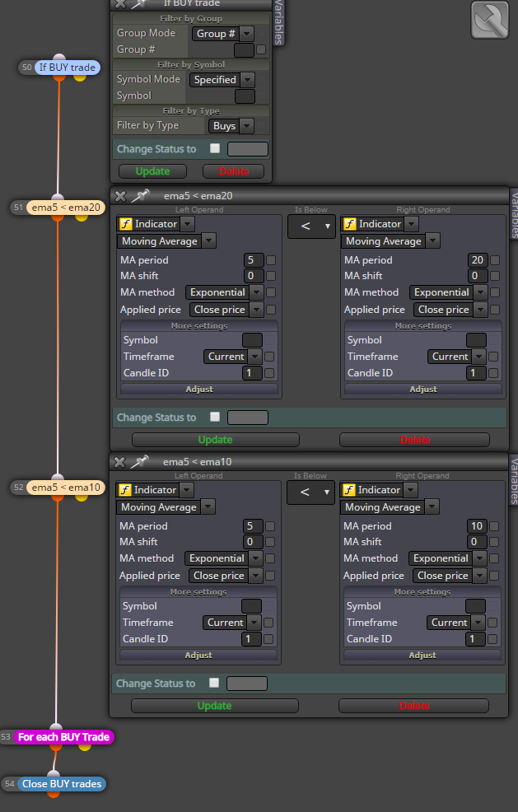
Task: Click the function icon in ema10 right operand
Action: coord(349,490)
